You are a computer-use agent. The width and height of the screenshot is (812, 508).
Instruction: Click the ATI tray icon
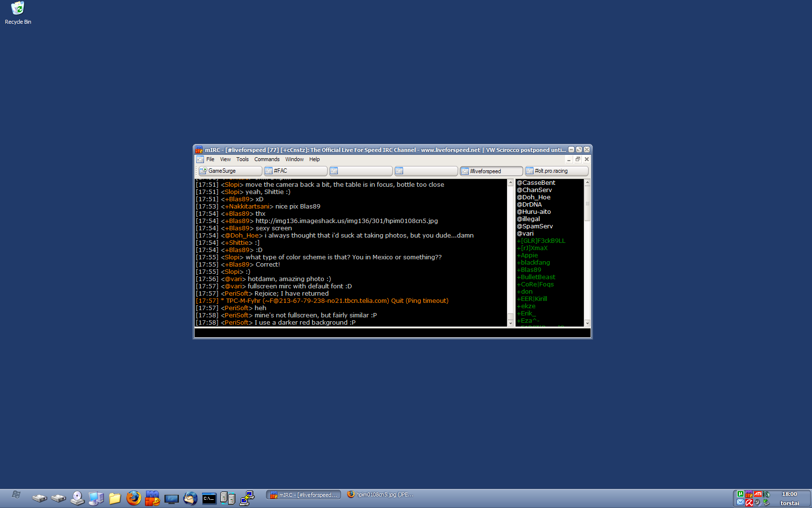click(x=758, y=494)
